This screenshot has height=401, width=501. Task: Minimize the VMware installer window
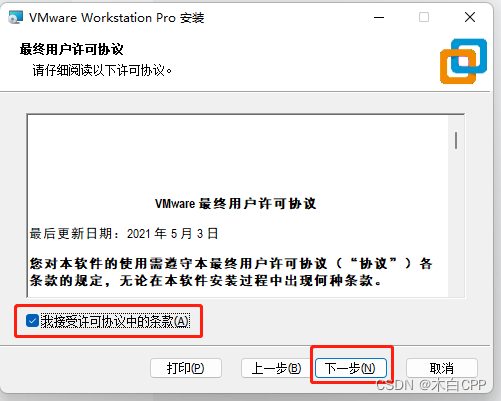379,17
